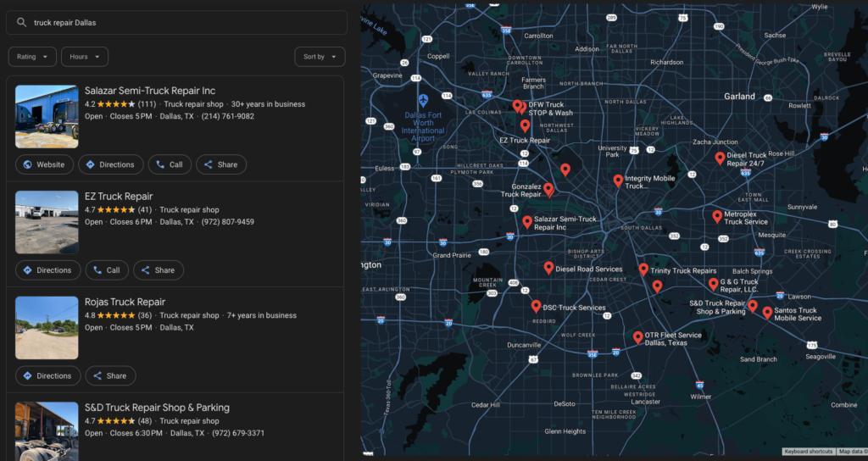Get Directions to EZ Truck Repair
Screen dimensions: 868x461
tap(47, 270)
